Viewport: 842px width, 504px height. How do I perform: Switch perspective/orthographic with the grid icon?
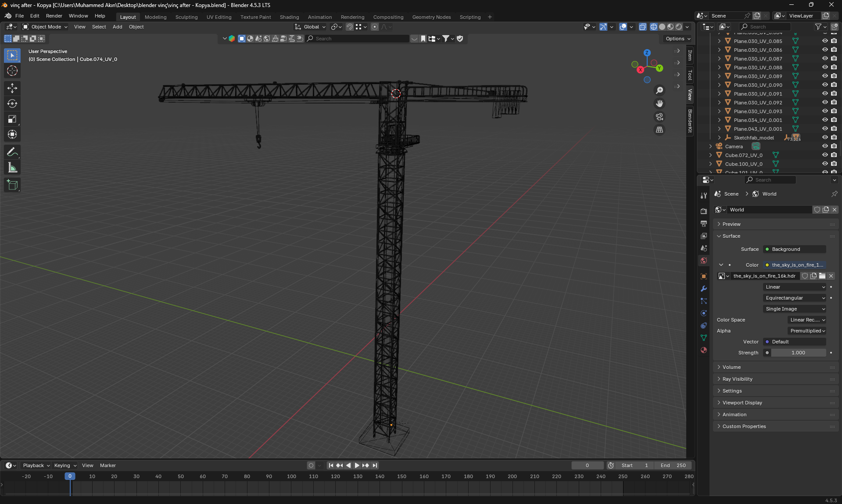point(659,130)
